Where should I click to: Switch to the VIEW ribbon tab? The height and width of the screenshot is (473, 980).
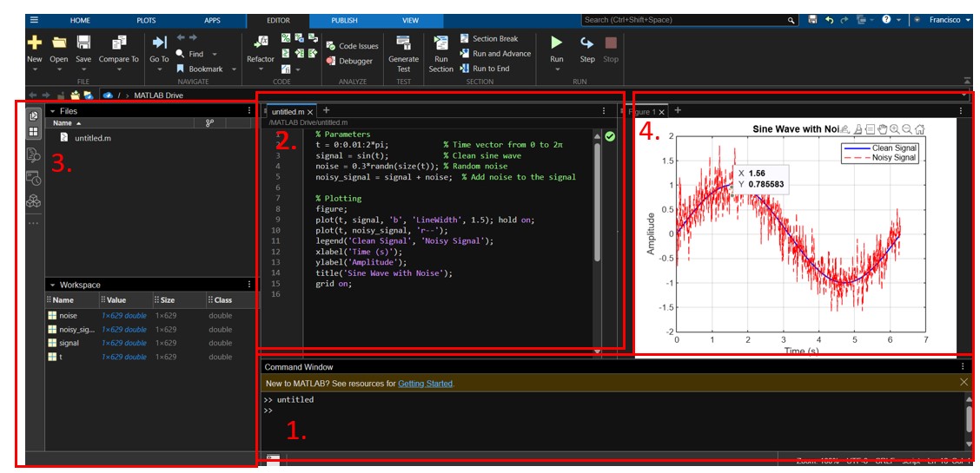tap(411, 21)
